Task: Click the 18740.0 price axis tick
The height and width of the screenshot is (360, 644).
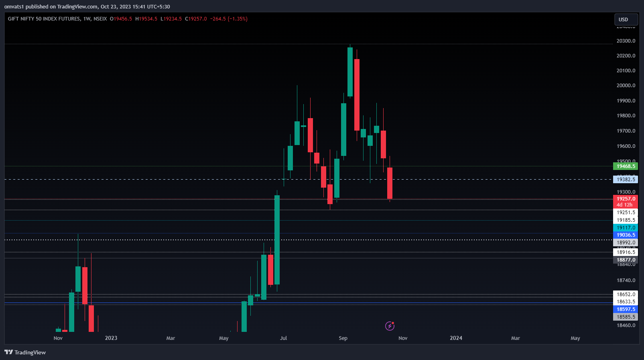Action: coord(626,280)
